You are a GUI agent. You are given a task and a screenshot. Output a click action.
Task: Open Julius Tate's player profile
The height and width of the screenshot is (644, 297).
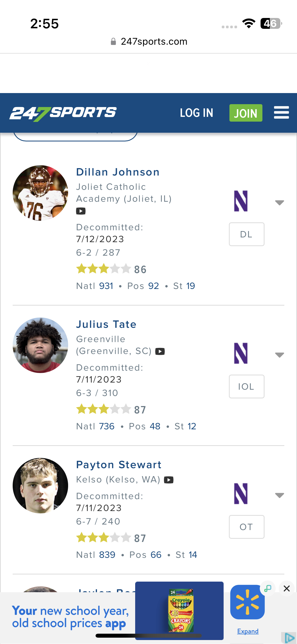(106, 324)
